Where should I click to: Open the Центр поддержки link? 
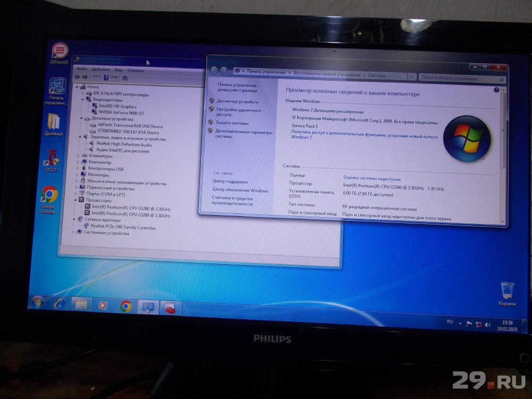pyautogui.click(x=230, y=181)
